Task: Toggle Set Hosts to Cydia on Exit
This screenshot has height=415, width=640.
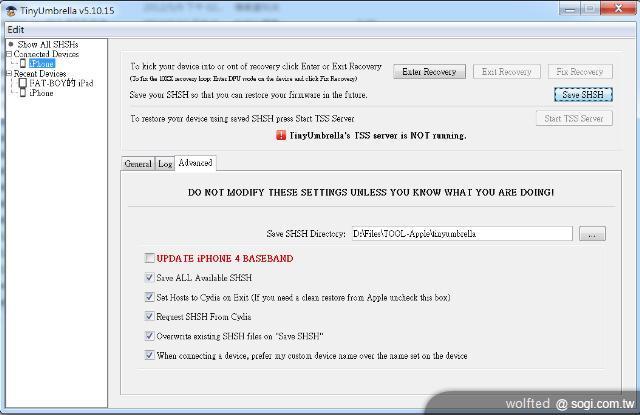Action: pos(149,297)
